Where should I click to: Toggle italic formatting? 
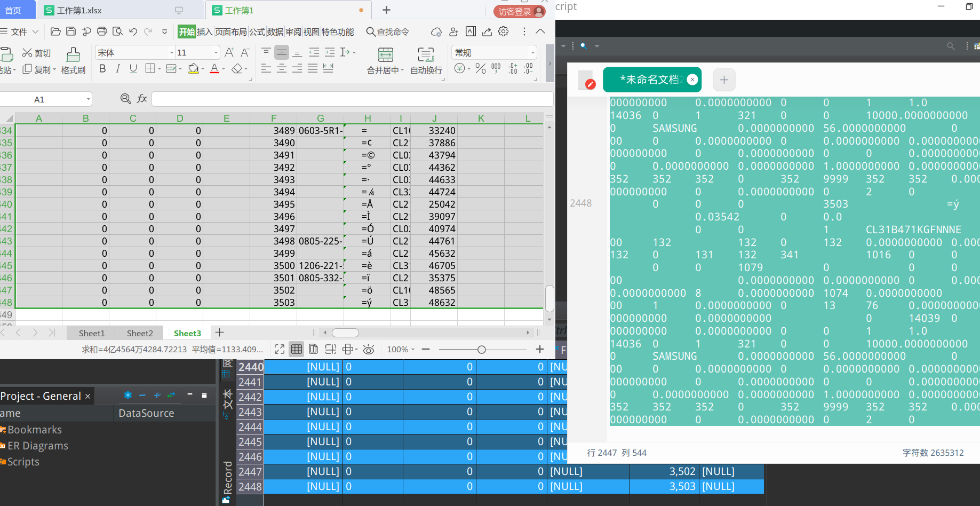pyautogui.click(x=118, y=68)
